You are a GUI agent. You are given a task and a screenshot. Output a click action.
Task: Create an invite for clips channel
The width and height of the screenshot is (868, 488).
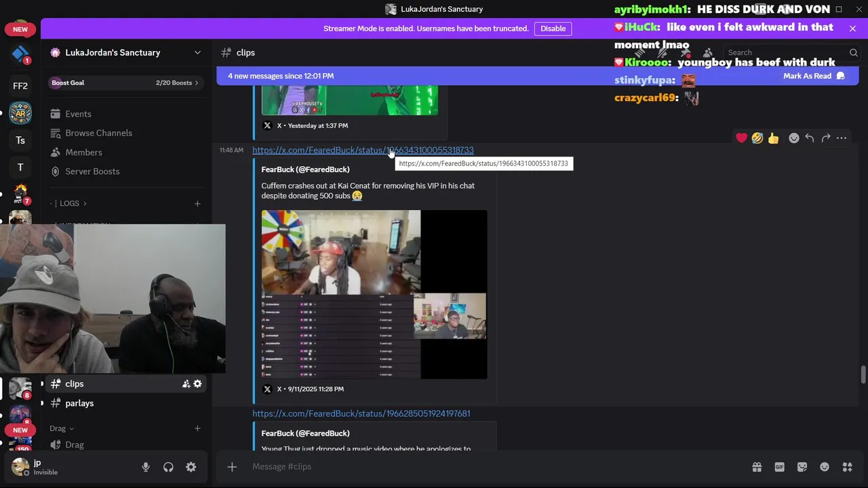pos(186,384)
